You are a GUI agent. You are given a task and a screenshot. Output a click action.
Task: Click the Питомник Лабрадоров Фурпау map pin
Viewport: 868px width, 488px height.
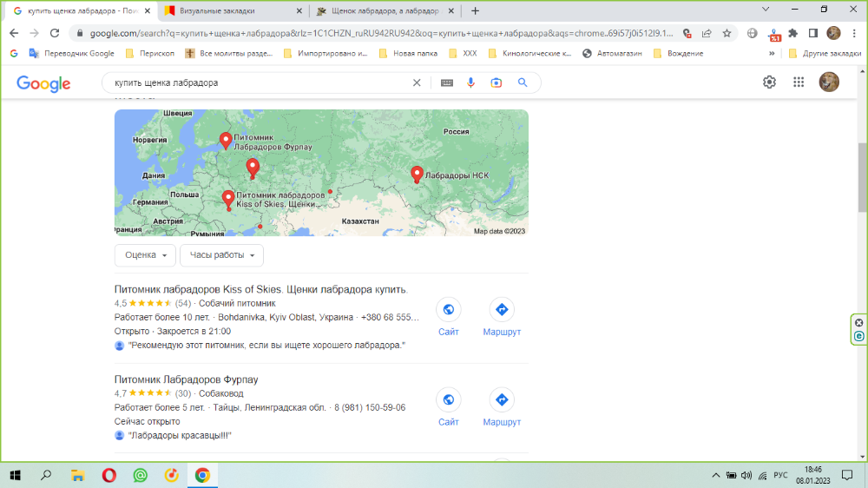pyautogui.click(x=226, y=141)
